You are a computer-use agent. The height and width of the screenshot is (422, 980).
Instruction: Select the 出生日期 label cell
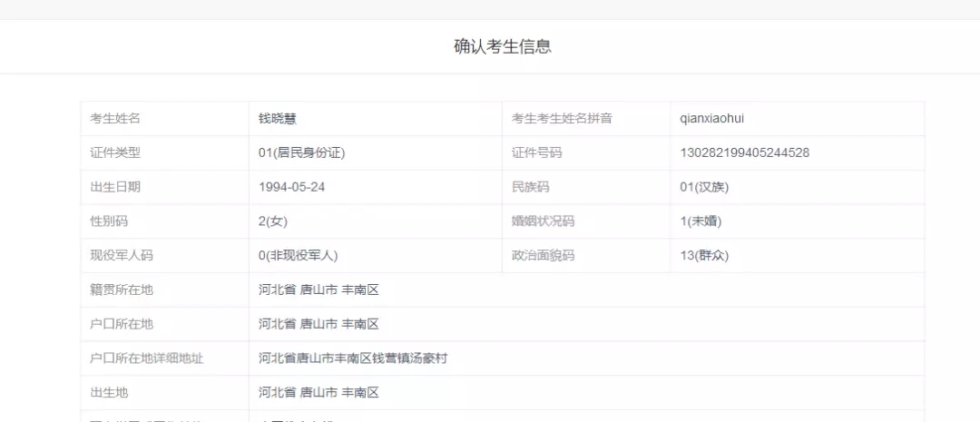click(x=165, y=188)
